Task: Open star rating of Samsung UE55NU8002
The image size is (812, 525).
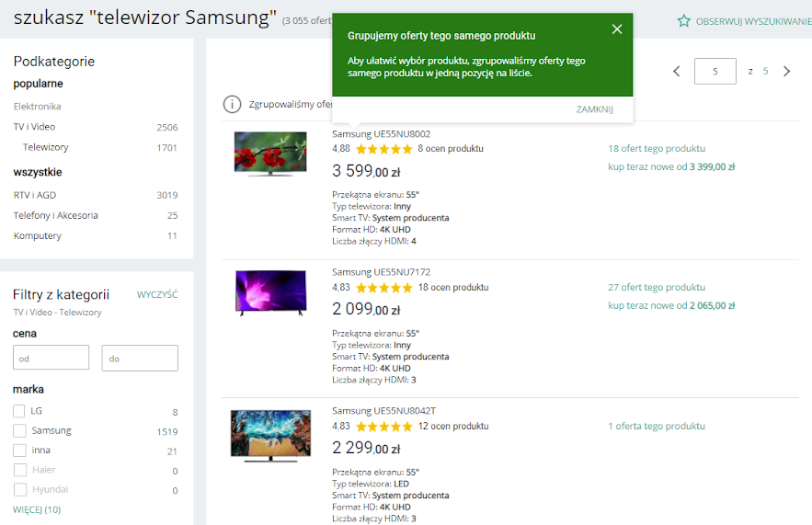Action: (383, 149)
